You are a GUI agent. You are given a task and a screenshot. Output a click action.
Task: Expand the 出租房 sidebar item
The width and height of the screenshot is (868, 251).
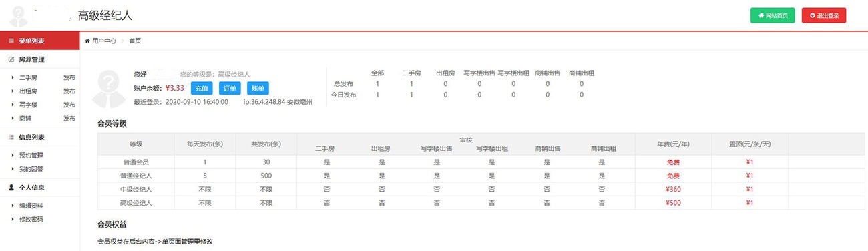coord(28,91)
